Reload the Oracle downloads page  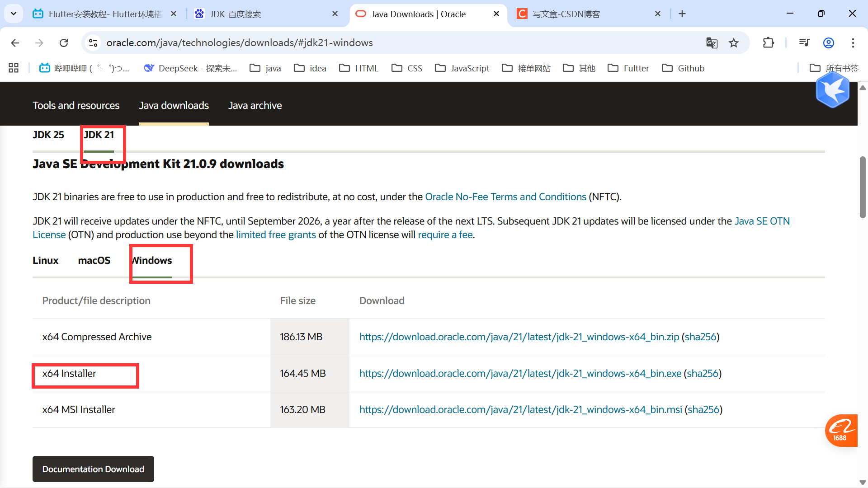tap(64, 43)
